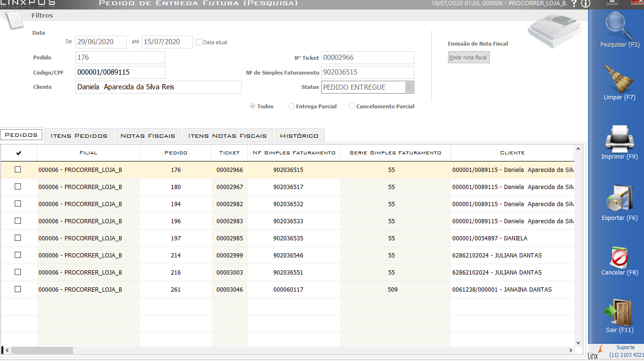Click the Sair (F11) door icon
The width and height of the screenshot is (644, 361).
(x=619, y=312)
